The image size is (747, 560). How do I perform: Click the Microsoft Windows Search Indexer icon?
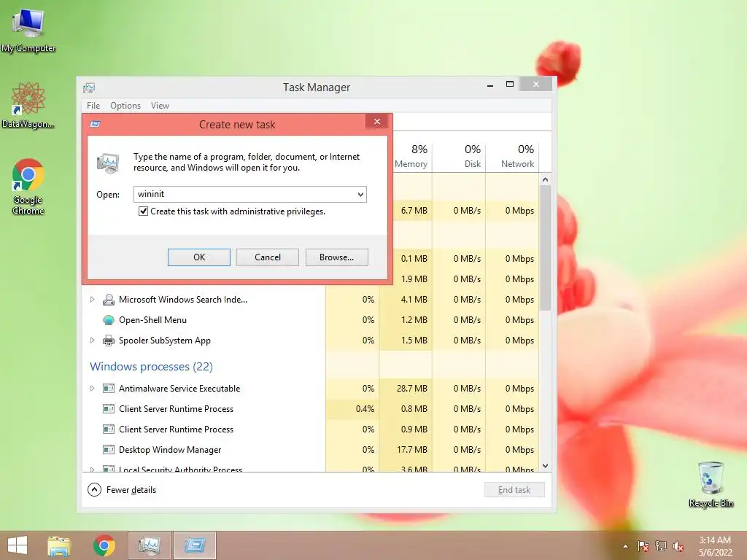(x=109, y=300)
